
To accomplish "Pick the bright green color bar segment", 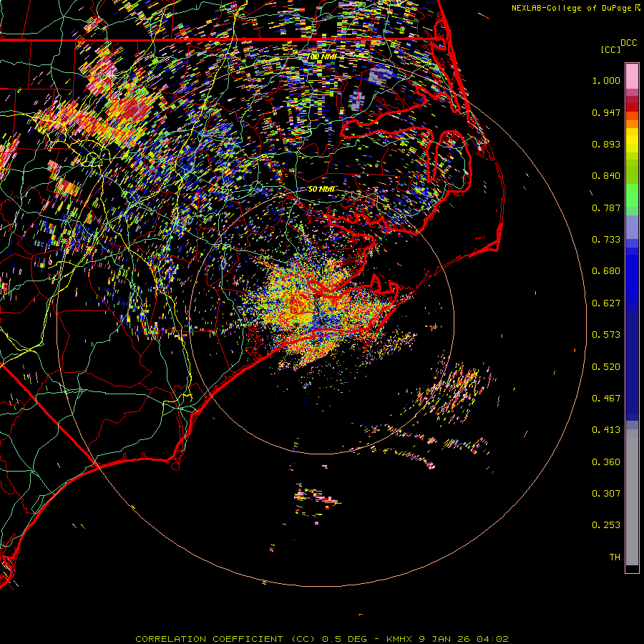I will coord(632,195).
